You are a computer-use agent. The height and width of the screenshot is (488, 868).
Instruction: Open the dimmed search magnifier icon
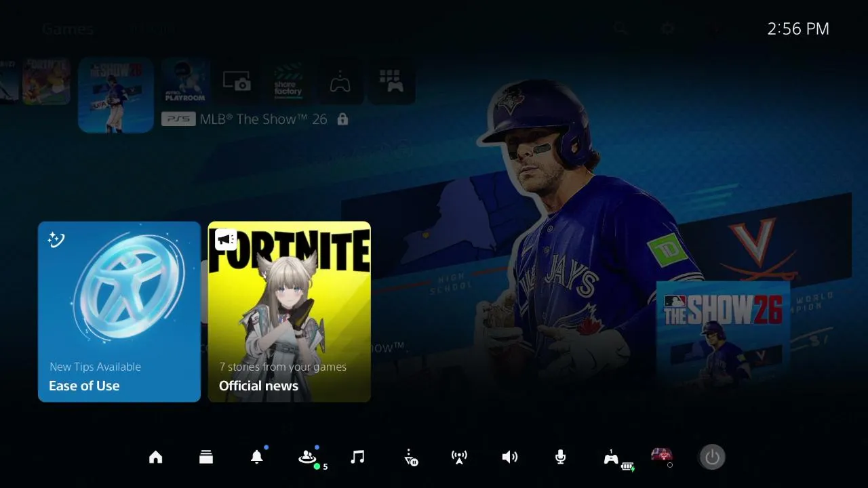click(x=620, y=28)
